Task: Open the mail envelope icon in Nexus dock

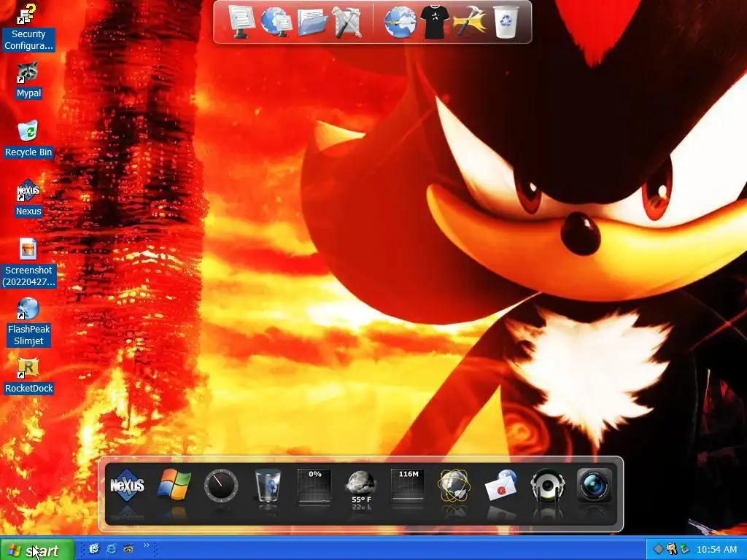Action: [x=500, y=485]
